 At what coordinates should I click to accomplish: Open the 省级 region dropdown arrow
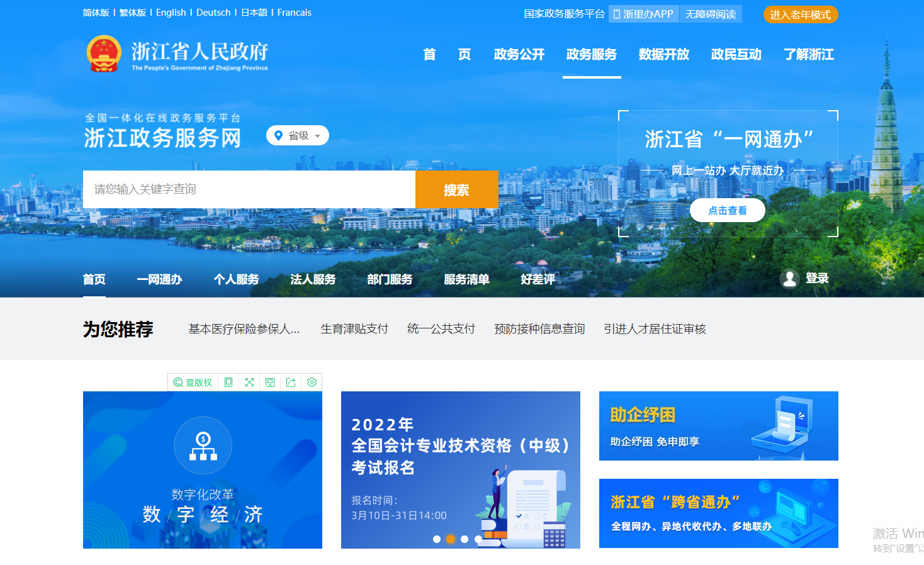tap(318, 136)
